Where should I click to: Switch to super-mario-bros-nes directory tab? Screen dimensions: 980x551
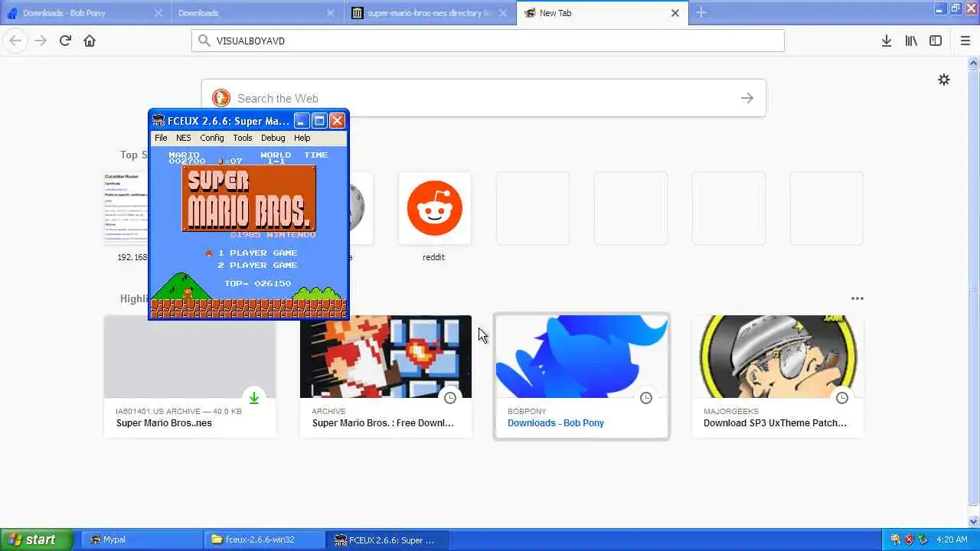click(x=430, y=13)
